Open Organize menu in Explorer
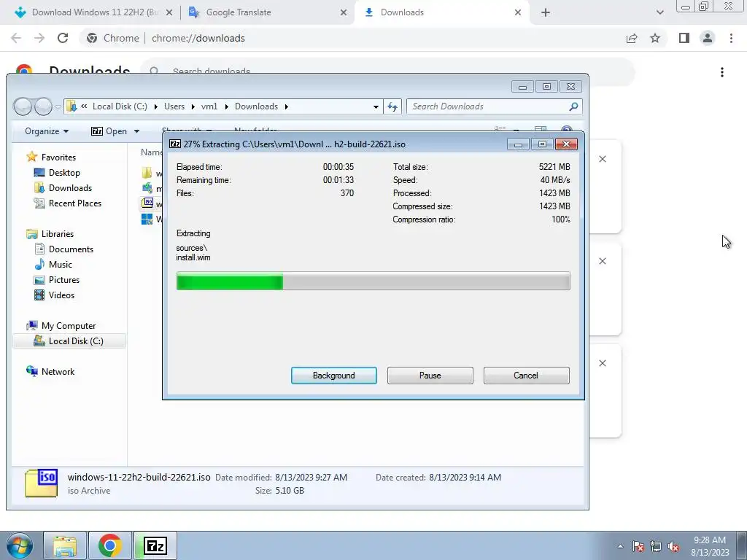The height and width of the screenshot is (560, 747). pyautogui.click(x=47, y=131)
